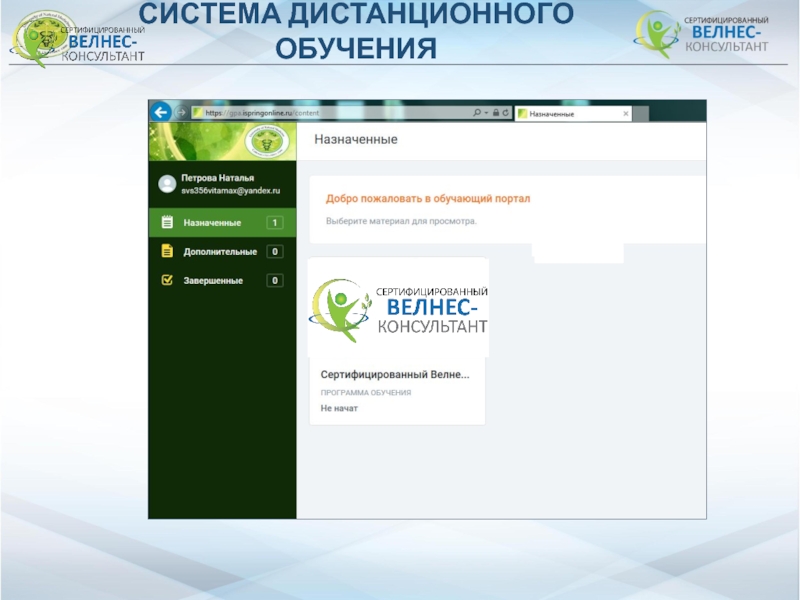Click the tab favicon next to Назначенные
The height and width of the screenshot is (600, 800).
click(522, 114)
